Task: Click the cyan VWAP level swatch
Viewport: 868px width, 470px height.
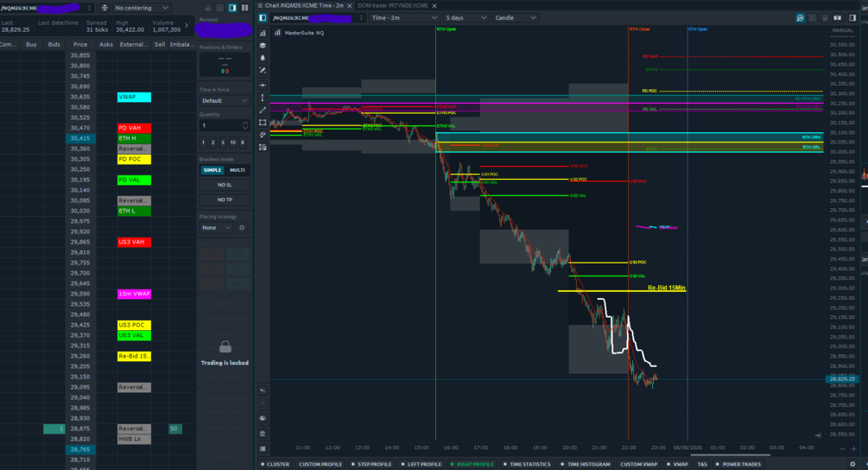Action: point(134,97)
